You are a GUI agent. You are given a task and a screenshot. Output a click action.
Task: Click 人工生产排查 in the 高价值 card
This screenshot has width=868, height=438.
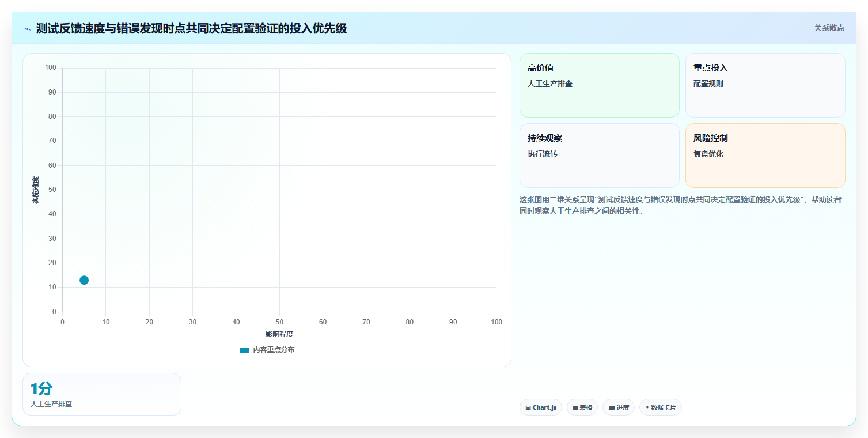550,84
